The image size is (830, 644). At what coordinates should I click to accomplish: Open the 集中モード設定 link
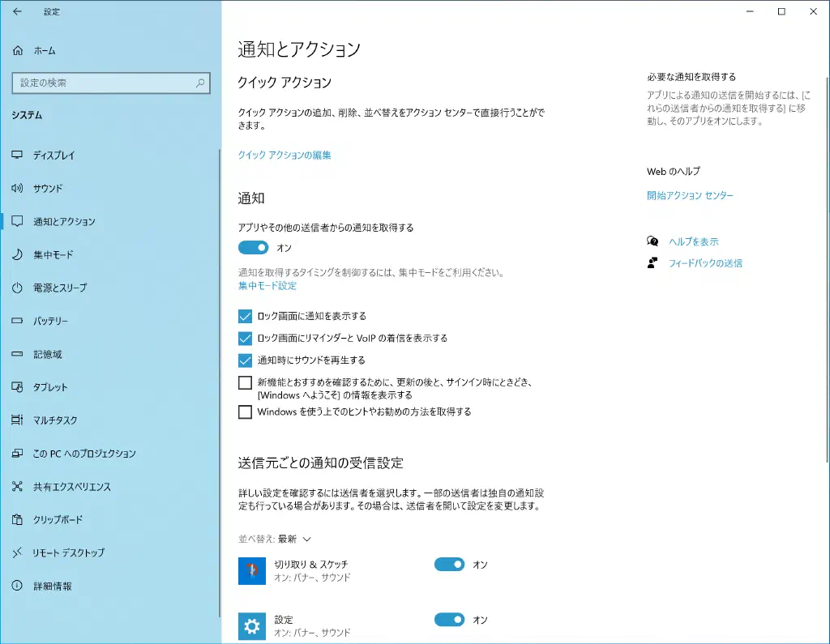[267, 286]
